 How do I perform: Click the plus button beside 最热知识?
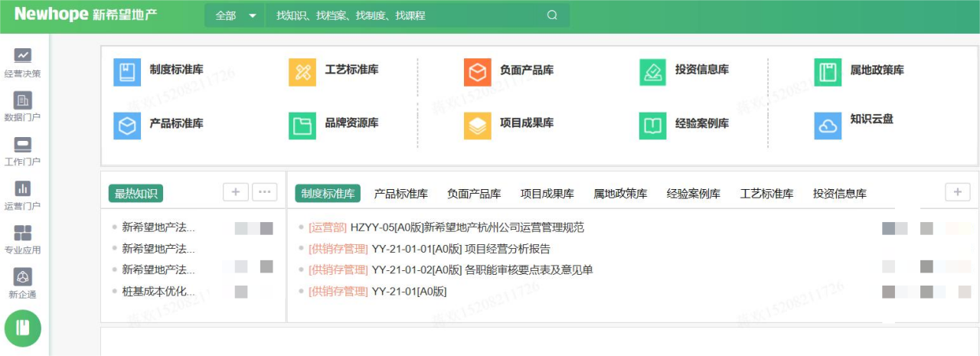pyautogui.click(x=236, y=192)
